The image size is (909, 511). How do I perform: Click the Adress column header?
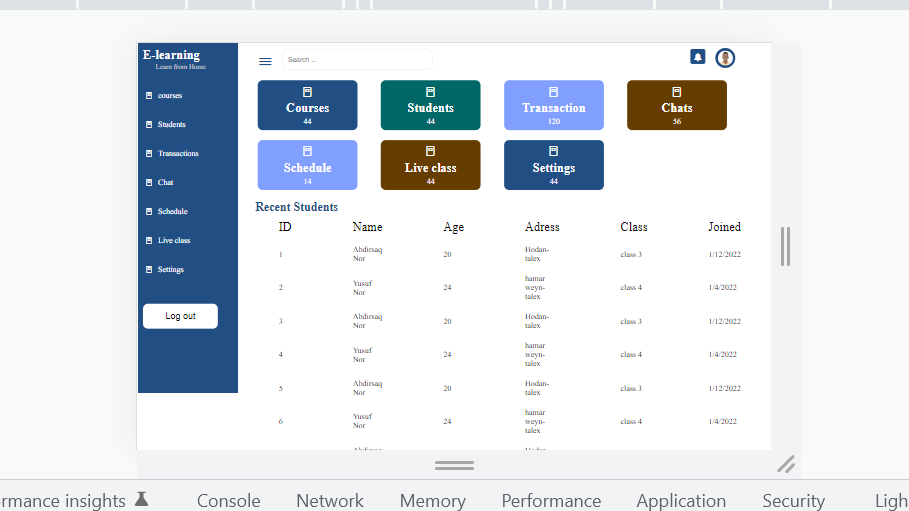[x=542, y=227]
